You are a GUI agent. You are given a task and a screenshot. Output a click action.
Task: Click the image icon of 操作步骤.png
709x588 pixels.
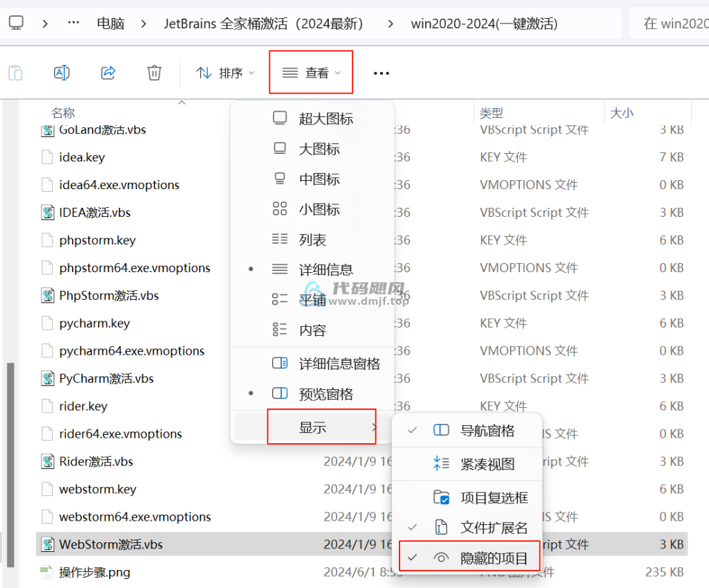tap(47, 572)
